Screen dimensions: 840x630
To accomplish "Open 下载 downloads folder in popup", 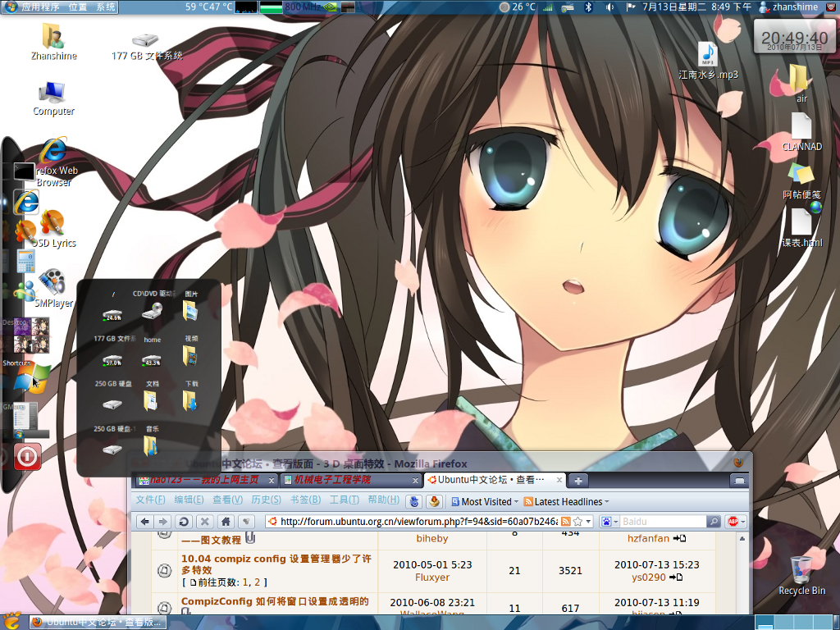I will tap(190, 401).
